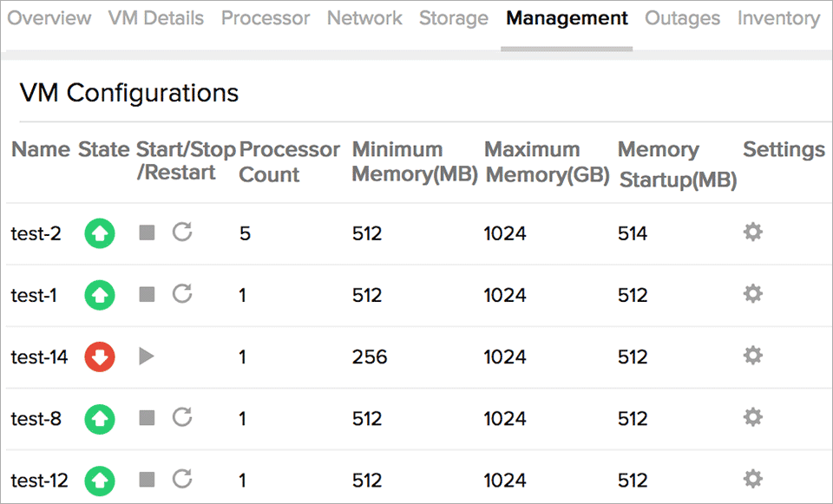The image size is (833, 504).
Task: Restart the test-8 virtual machine
Action: coord(181,418)
